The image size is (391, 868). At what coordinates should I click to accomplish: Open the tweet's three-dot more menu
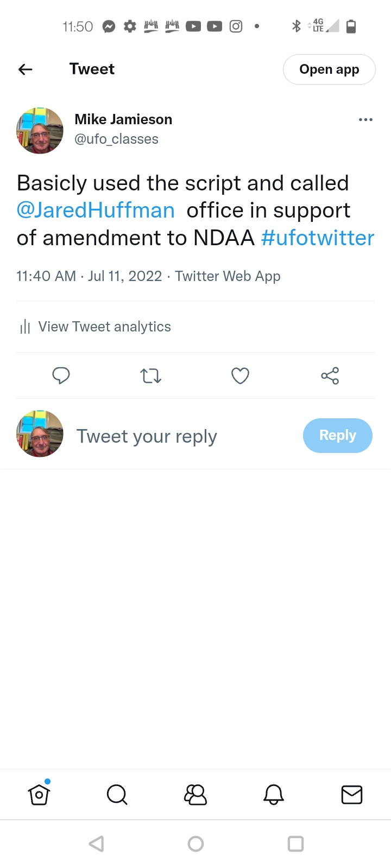coord(365,120)
